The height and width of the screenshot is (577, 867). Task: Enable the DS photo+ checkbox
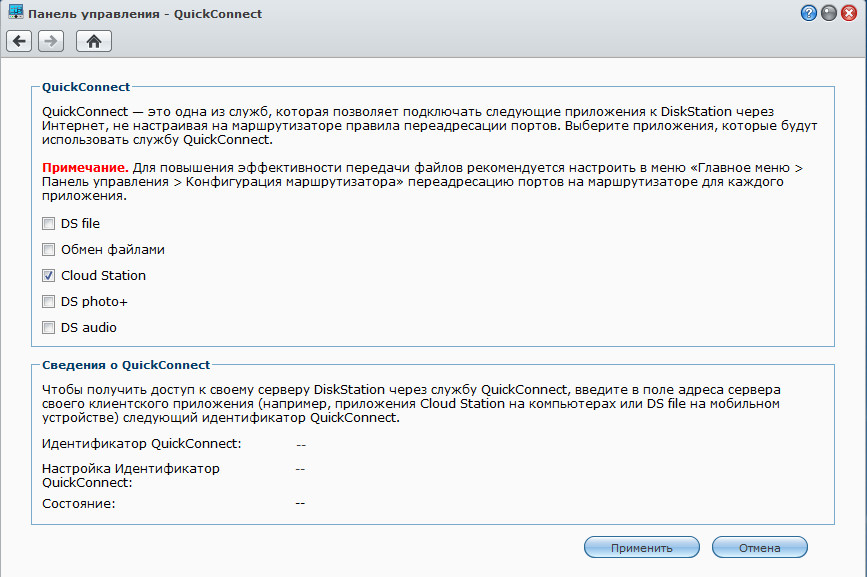48,302
